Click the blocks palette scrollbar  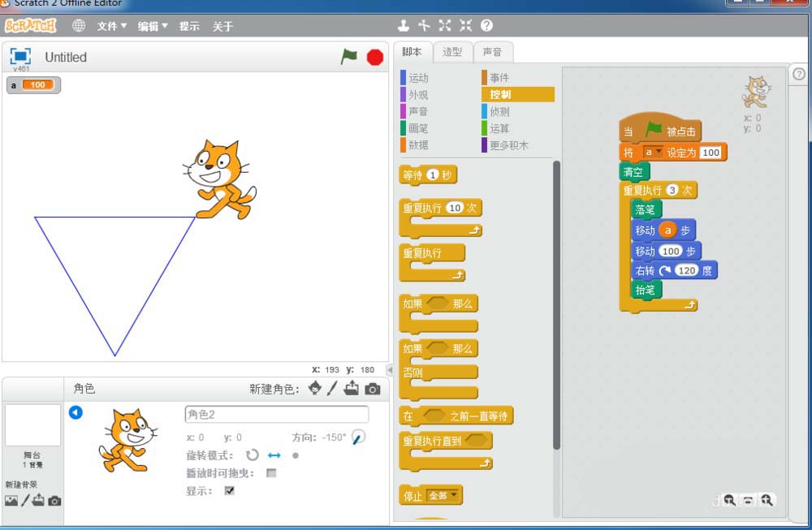[557, 305]
